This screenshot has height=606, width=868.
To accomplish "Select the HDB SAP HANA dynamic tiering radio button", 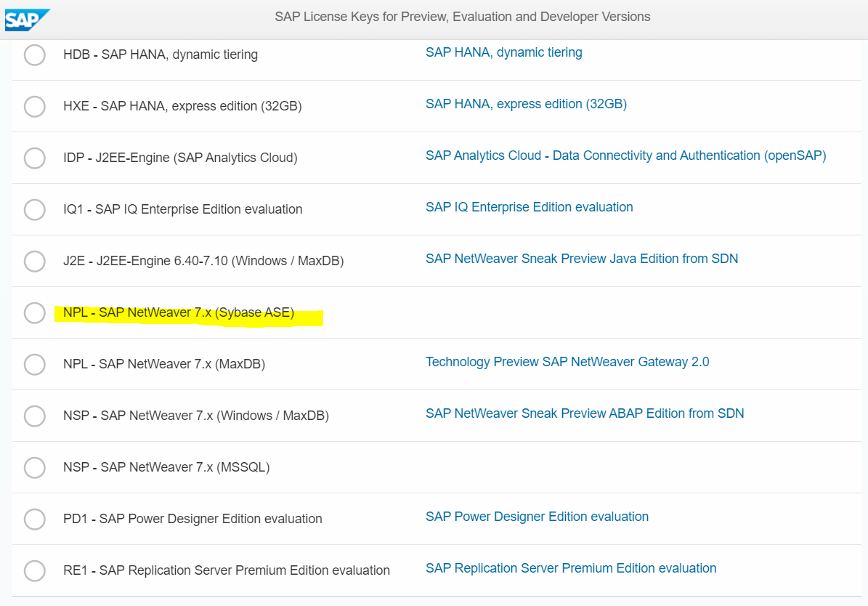I will [x=34, y=54].
